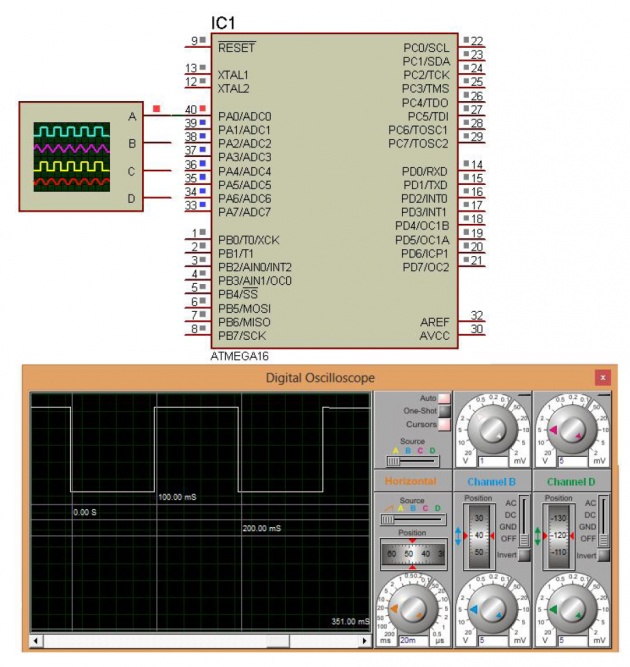The image size is (630, 667).
Task: Click the RESET pin 9 marker
Action: tap(202, 40)
